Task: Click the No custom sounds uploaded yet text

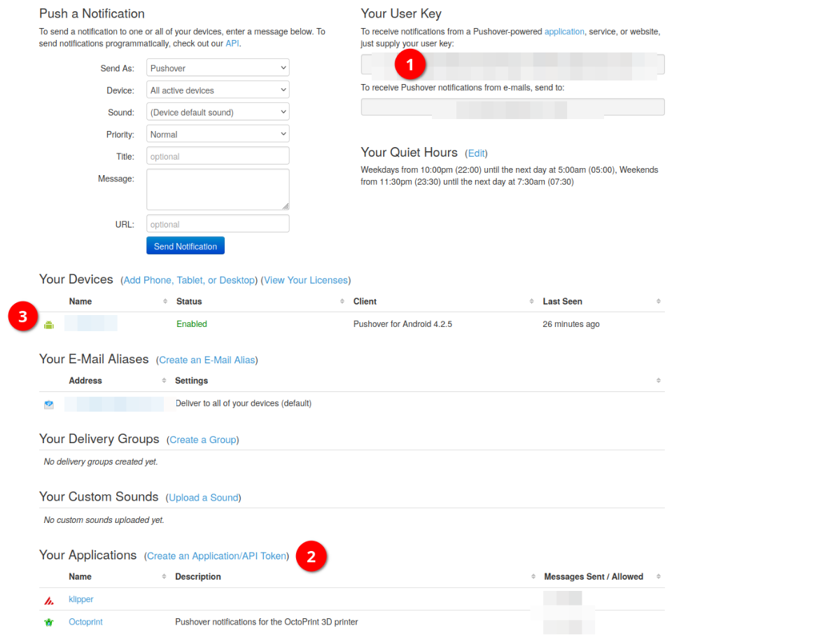Action: click(x=104, y=520)
